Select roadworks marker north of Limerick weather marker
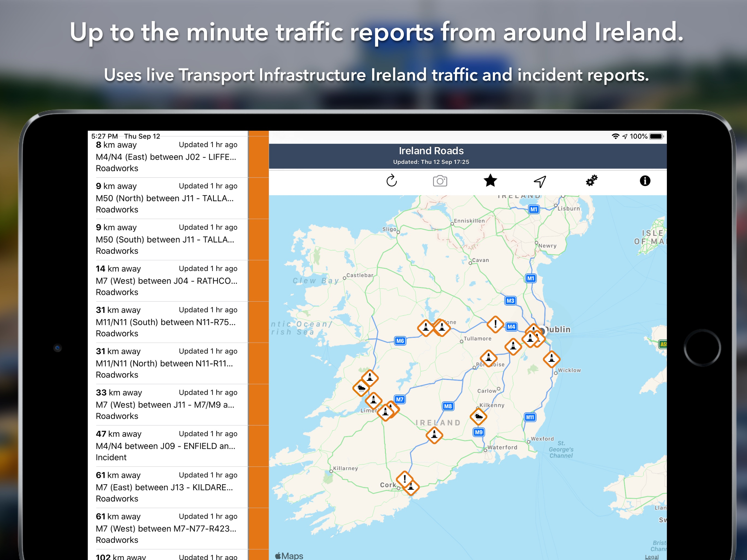The height and width of the screenshot is (560, 747). [x=370, y=378]
